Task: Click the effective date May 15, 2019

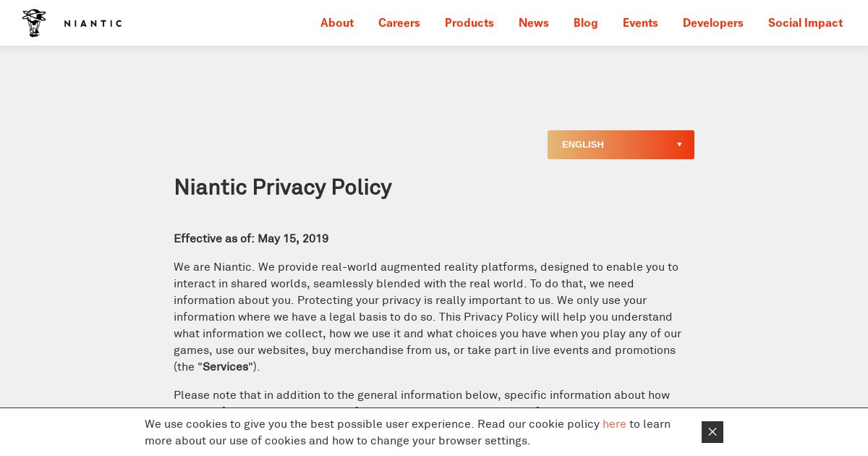Action: coord(293,239)
